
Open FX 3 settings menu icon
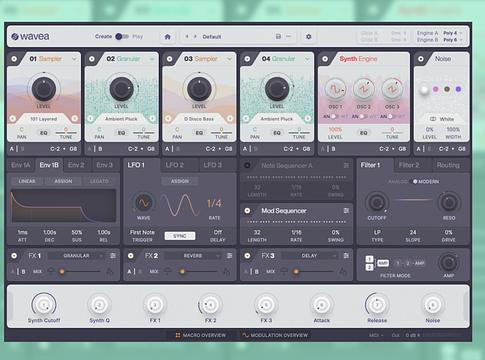click(346, 256)
